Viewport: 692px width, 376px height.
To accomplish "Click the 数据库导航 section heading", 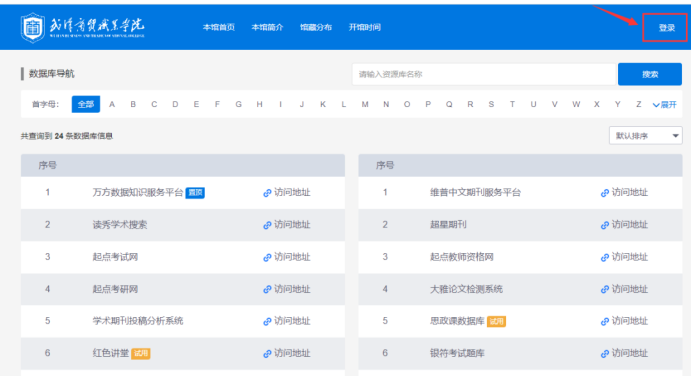I will tap(52, 74).
